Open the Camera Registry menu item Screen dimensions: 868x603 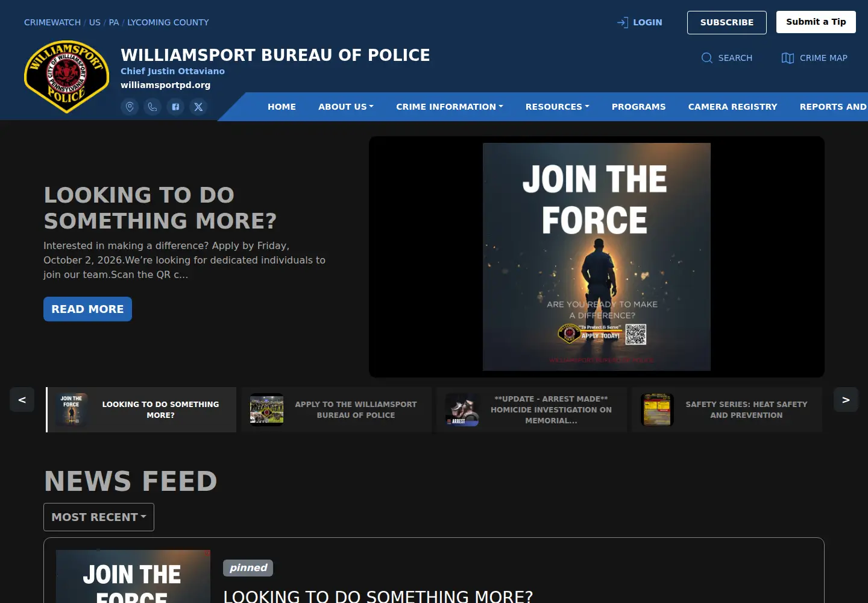click(733, 107)
